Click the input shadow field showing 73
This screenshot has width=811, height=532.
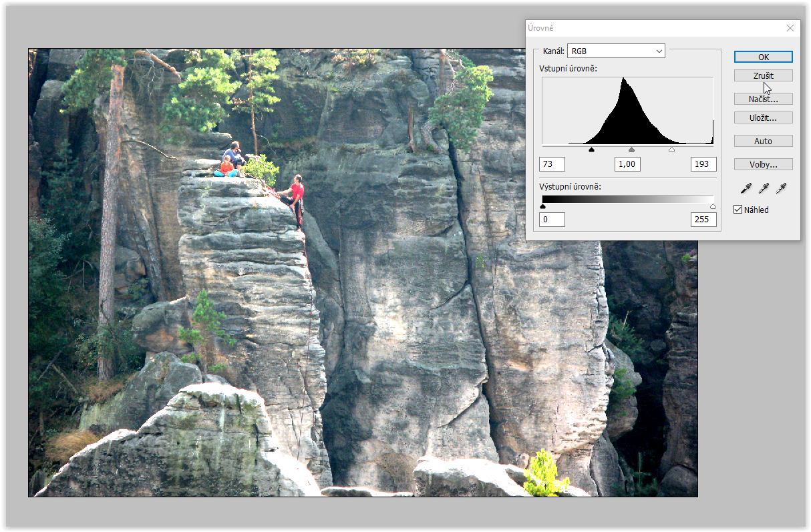click(552, 164)
